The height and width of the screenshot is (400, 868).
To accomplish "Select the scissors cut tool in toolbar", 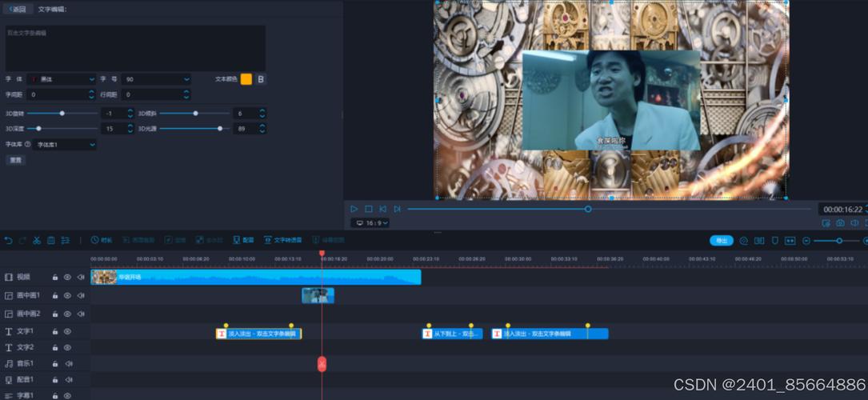I will 37,240.
